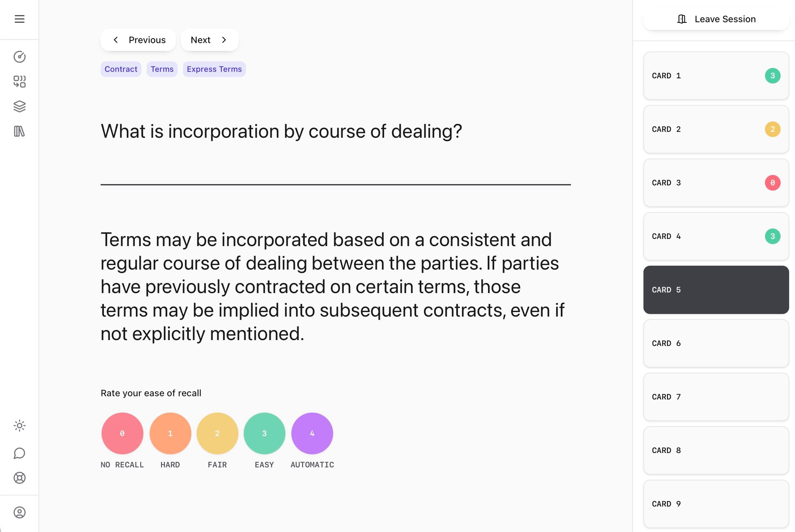Open the hamburger menu
The image size is (795, 532).
[x=19, y=19]
